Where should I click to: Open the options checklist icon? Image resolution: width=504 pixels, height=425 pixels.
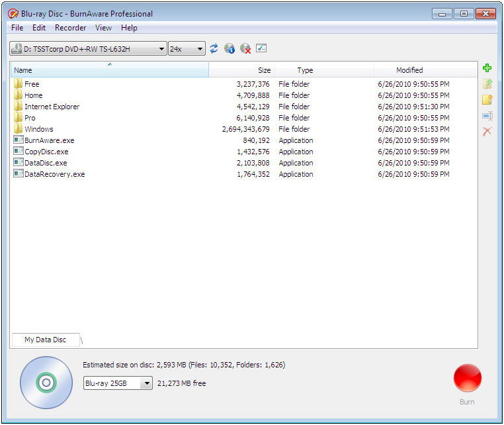[261, 48]
